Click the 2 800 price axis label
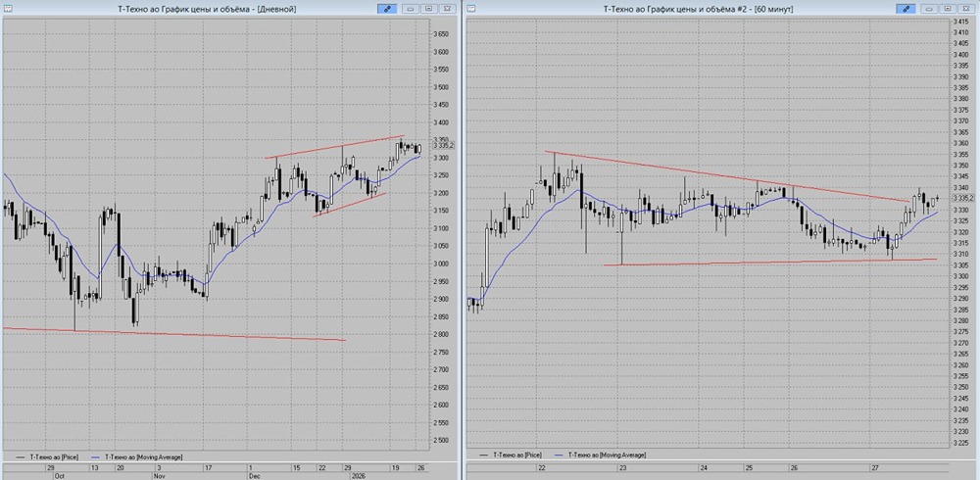Screen dimensions: 980x480 [441, 334]
